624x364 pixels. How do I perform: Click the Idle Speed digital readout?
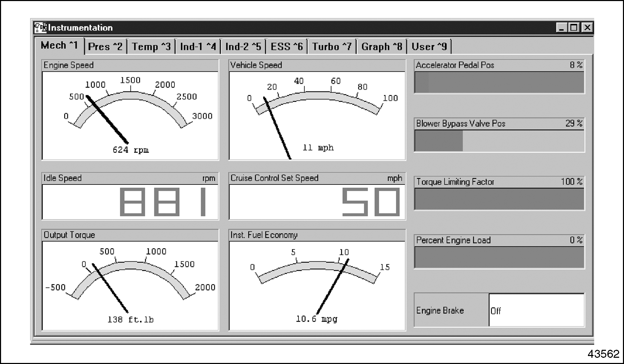coord(130,202)
